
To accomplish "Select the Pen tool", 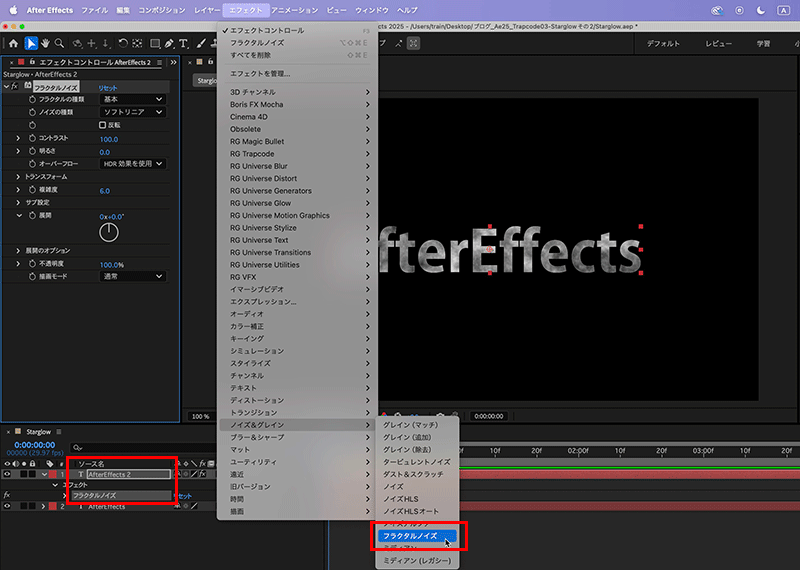I will (x=169, y=43).
